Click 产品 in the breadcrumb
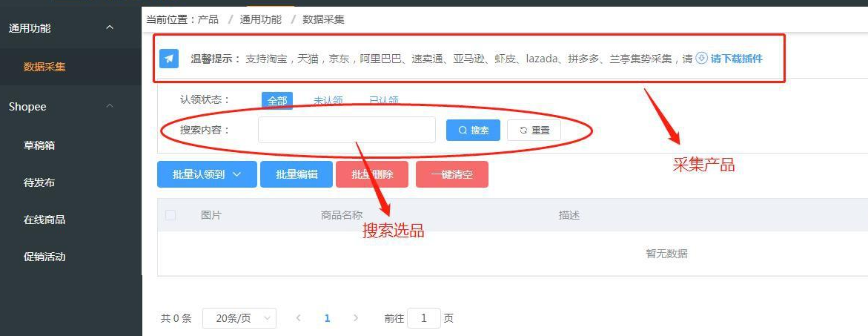 [x=208, y=19]
